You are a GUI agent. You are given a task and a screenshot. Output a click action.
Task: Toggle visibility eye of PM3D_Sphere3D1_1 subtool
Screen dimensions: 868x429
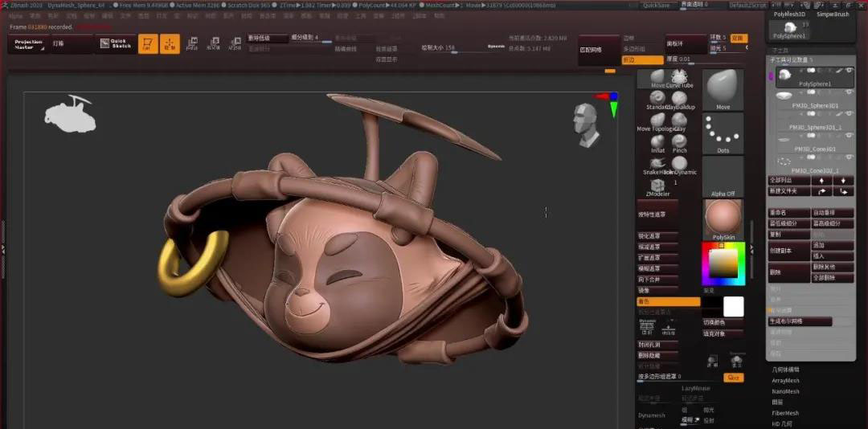point(848,113)
